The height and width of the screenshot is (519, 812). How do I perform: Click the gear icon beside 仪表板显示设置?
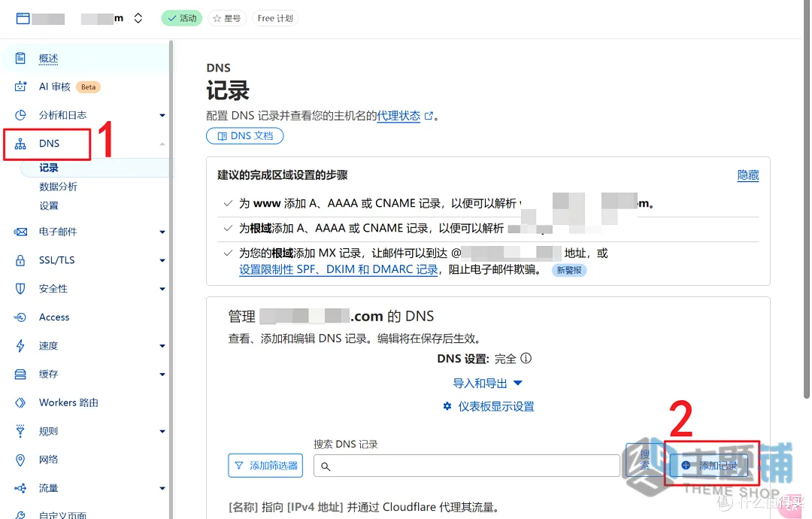click(x=447, y=406)
